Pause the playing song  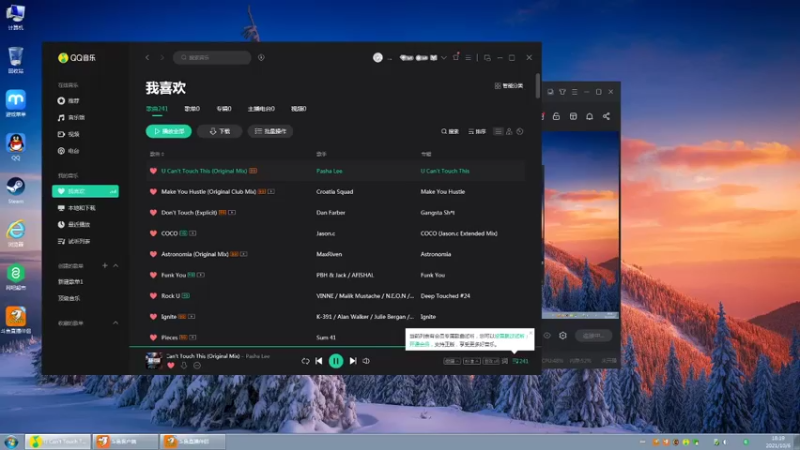click(x=336, y=361)
